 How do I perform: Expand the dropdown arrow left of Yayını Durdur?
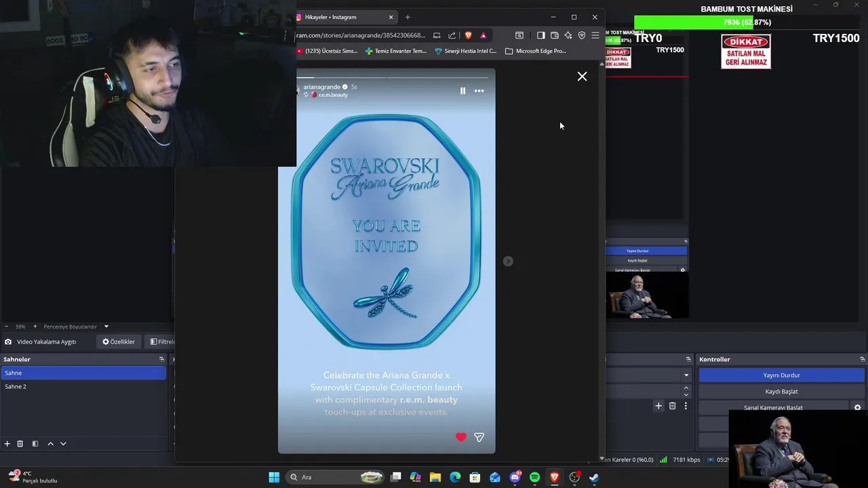(686, 375)
